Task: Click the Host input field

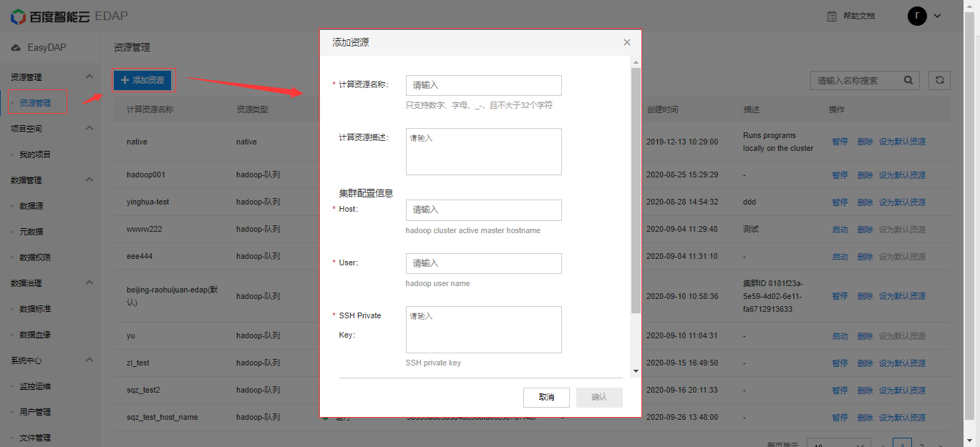Action: (483, 210)
